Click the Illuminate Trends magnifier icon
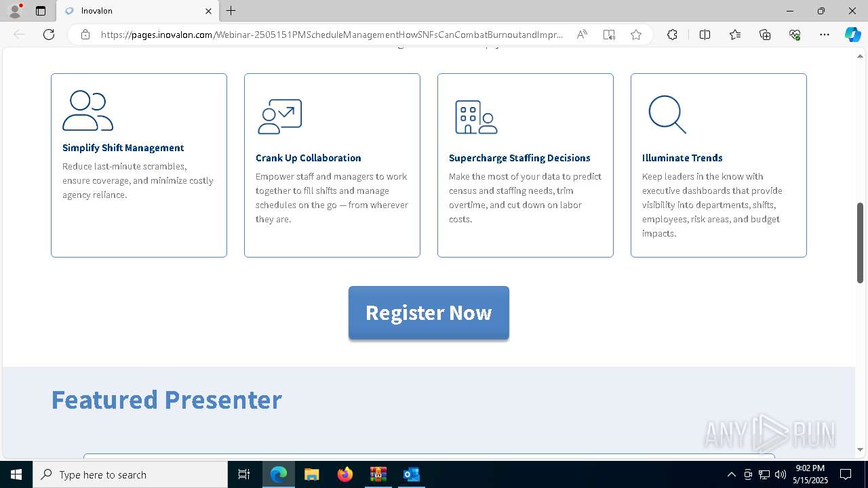The height and width of the screenshot is (488, 868). click(x=667, y=114)
